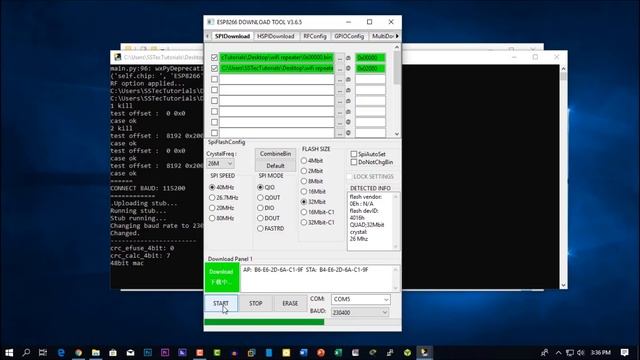Browse for a file in the 0x00000.bin row
This screenshot has width=640, height=360.
tap(340, 58)
